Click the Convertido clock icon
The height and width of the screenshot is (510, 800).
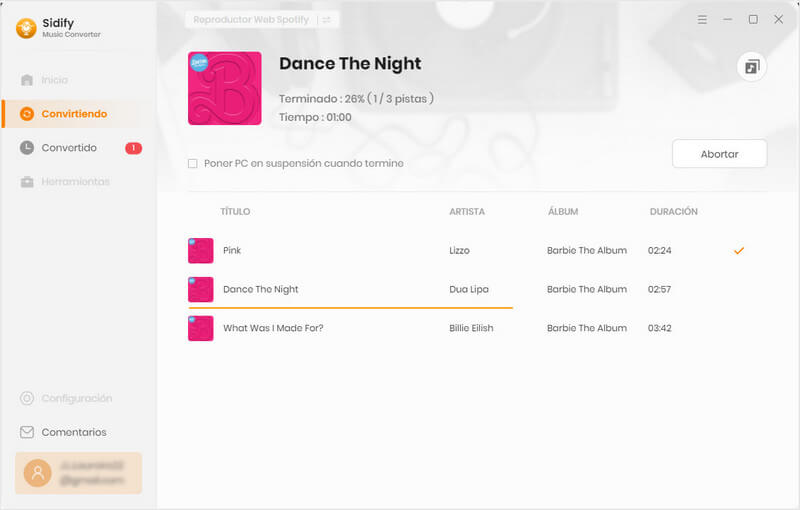[27, 148]
